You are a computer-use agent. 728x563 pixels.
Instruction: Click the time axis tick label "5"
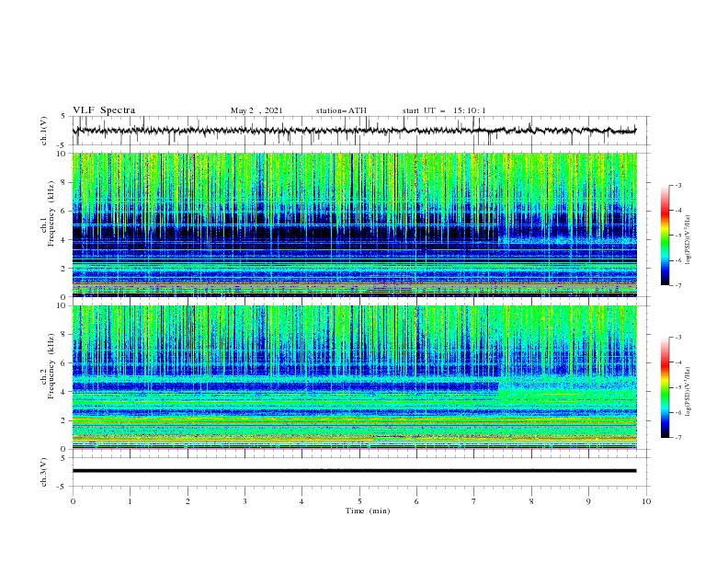[359, 501]
